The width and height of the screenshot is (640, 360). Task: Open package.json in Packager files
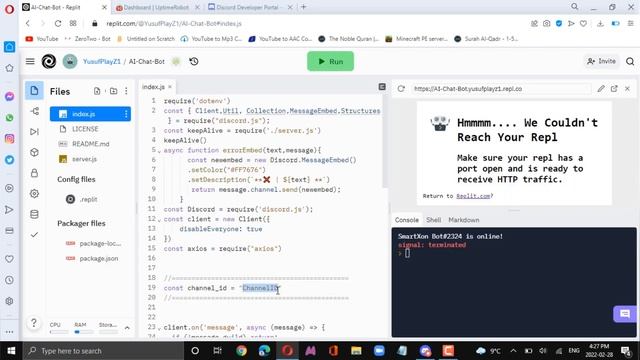[98, 259]
